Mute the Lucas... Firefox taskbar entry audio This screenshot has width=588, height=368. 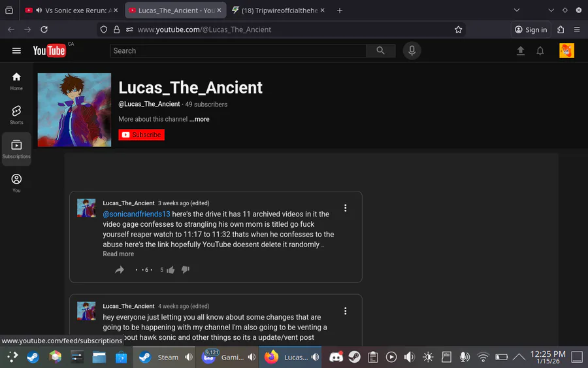click(x=315, y=357)
